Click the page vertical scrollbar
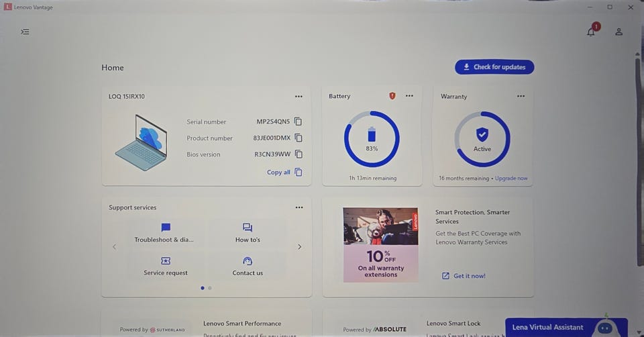Image resolution: width=644 pixels, height=337 pixels. coord(638,162)
